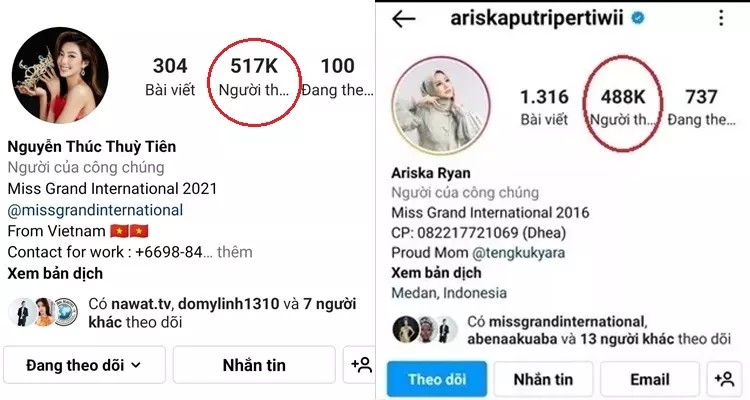Click Xem bản dịch under Ariska's bio

436,273
